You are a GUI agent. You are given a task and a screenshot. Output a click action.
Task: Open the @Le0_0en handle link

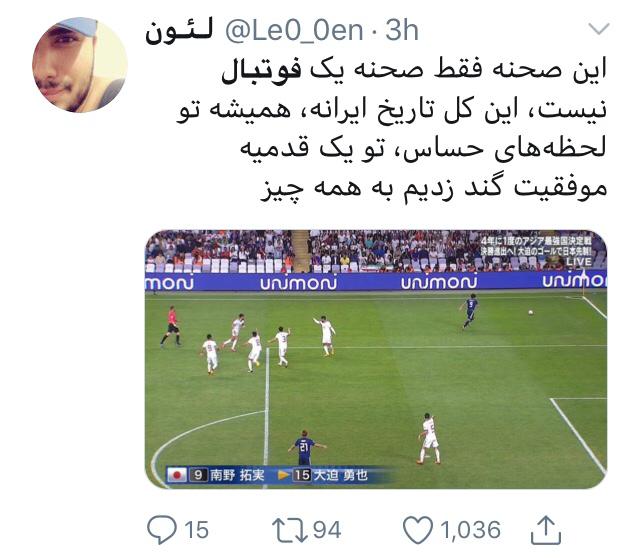294,31
